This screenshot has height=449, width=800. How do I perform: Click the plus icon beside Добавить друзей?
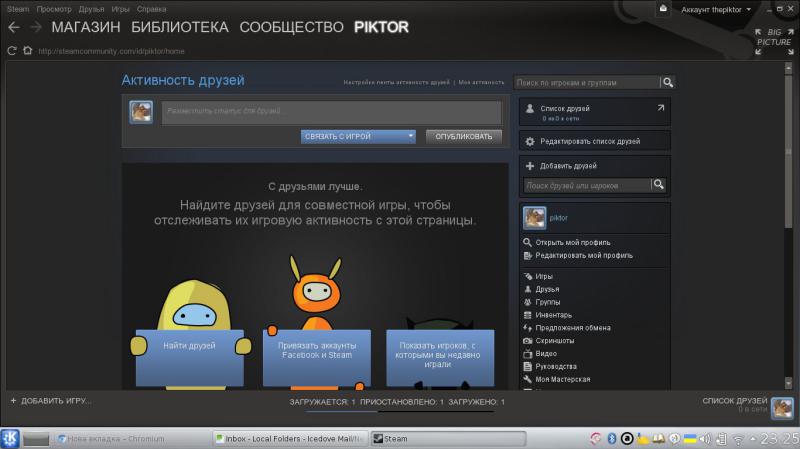coord(530,166)
